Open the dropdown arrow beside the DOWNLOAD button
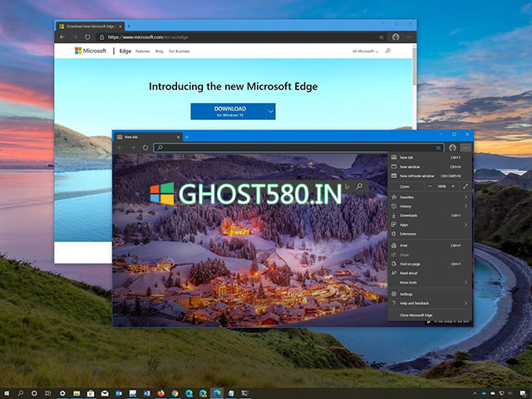The image size is (532, 399). [270, 111]
